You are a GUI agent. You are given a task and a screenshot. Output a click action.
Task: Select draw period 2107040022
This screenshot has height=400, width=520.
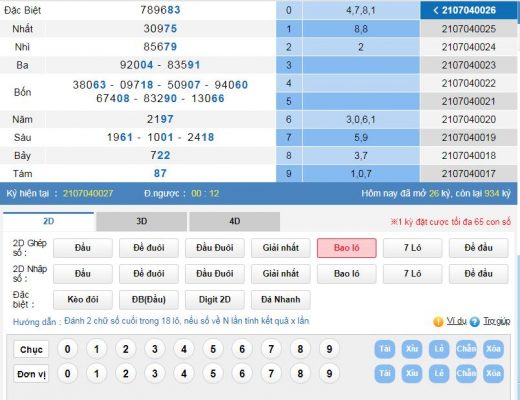[x=468, y=83]
